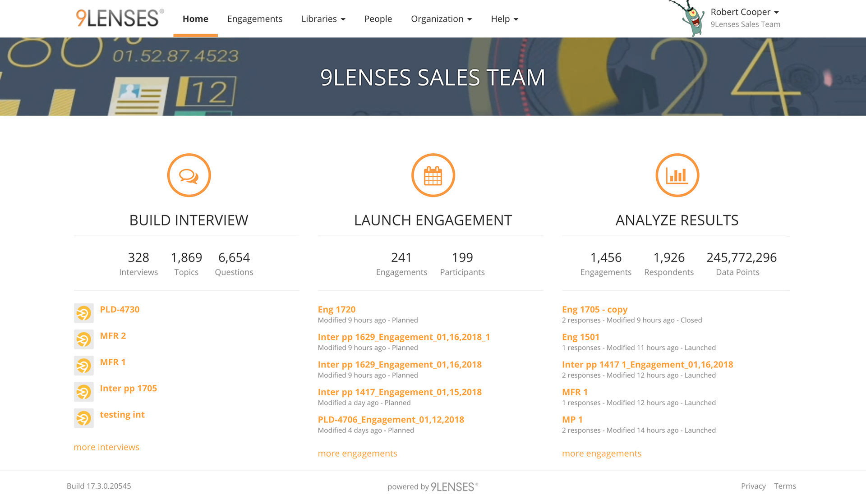Click the Build Interview heading
866x504 pixels.
(x=189, y=220)
